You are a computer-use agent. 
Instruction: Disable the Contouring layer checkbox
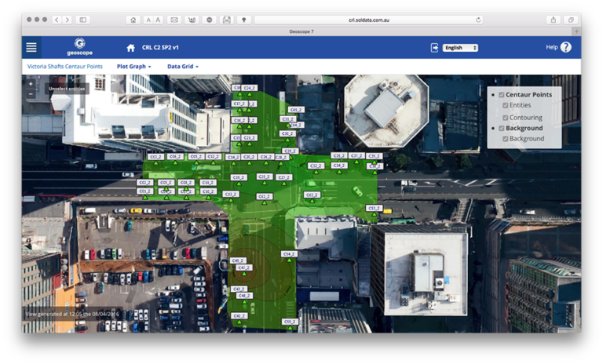506,118
